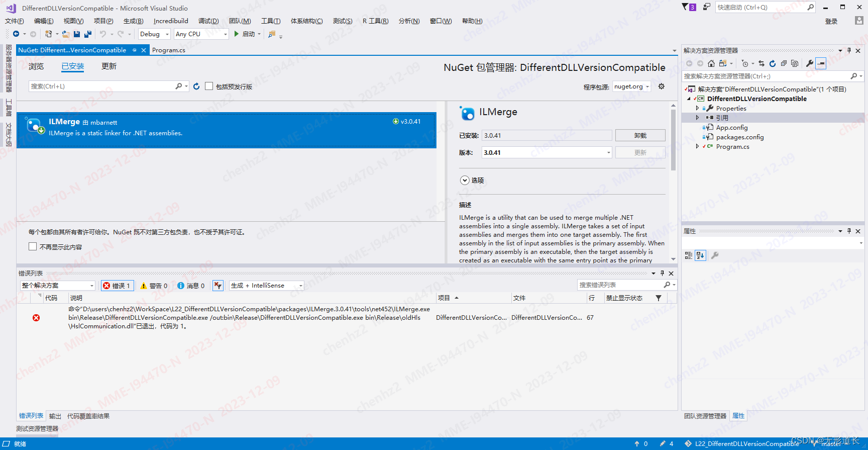Image resolution: width=868 pixels, height=450 pixels.
Task: Check the Do Not Show Again checkbox
Action: (x=33, y=246)
